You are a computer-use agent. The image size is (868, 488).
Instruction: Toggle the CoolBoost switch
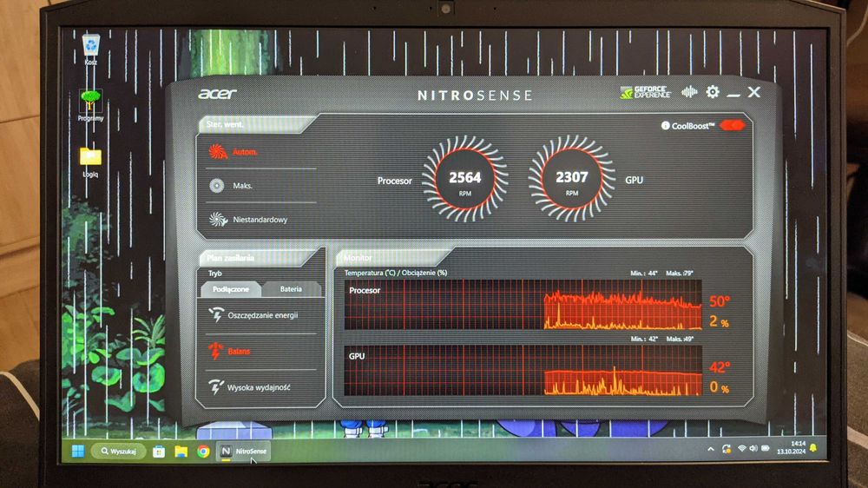[732, 125]
